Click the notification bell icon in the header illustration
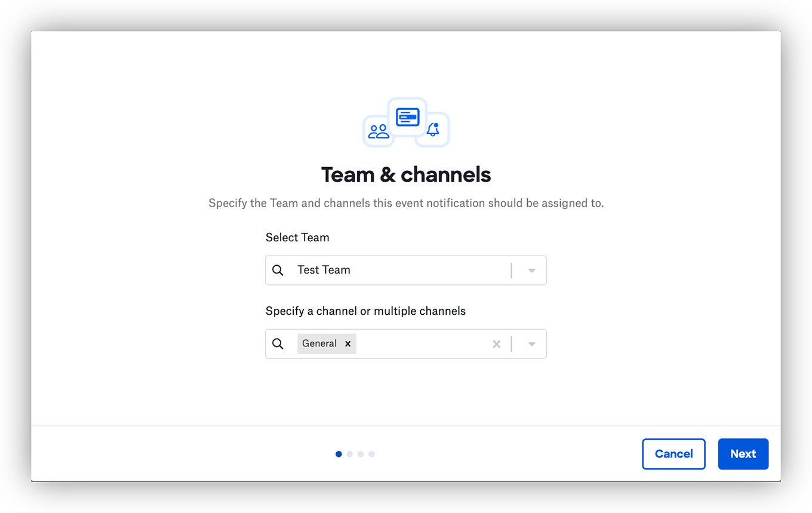Viewport: 812px width, 513px height. coord(433,130)
